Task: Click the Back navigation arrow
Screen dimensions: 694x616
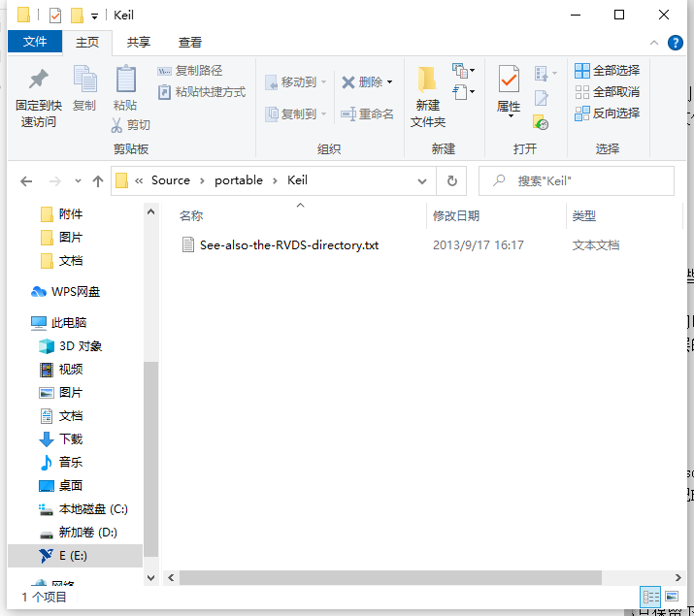Action: [x=26, y=181]
